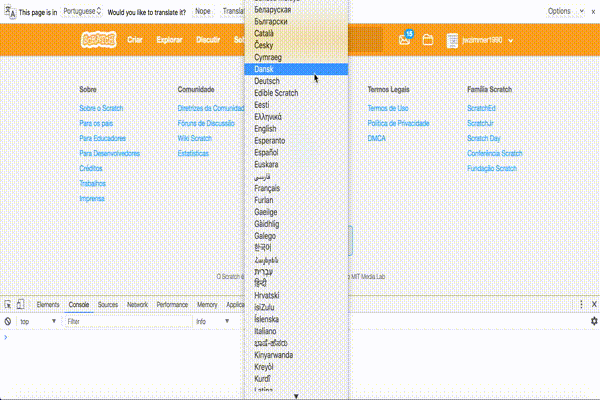Choose Furlan in the list
This screenshot has width=600, height=400.
point(296,200)
